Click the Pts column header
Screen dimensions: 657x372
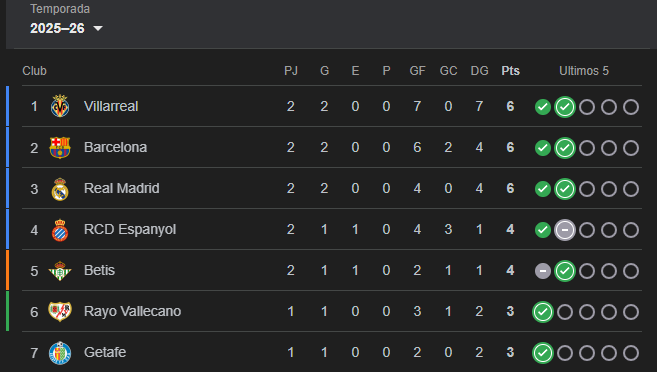pyautogui.click(x=510, y=71)
